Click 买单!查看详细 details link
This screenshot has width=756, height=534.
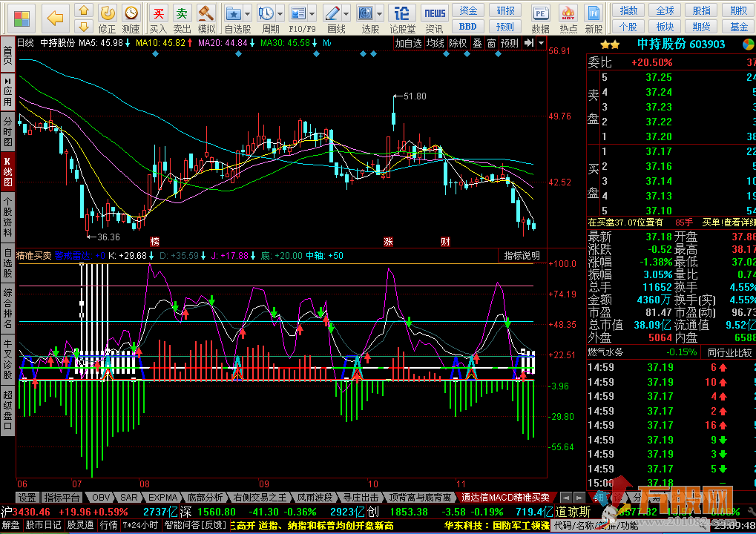729,222
